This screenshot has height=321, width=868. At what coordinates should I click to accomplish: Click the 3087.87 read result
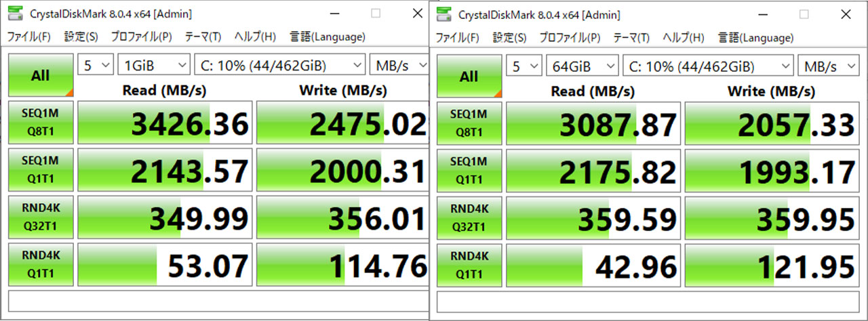(593, 124)
